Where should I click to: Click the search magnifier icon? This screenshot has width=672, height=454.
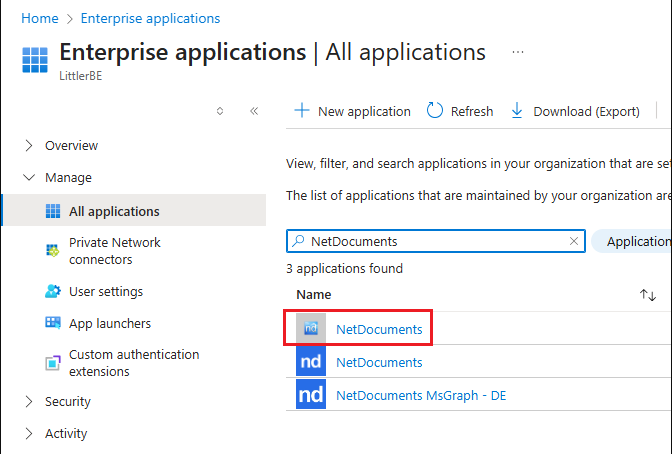(x=298, y=241)
